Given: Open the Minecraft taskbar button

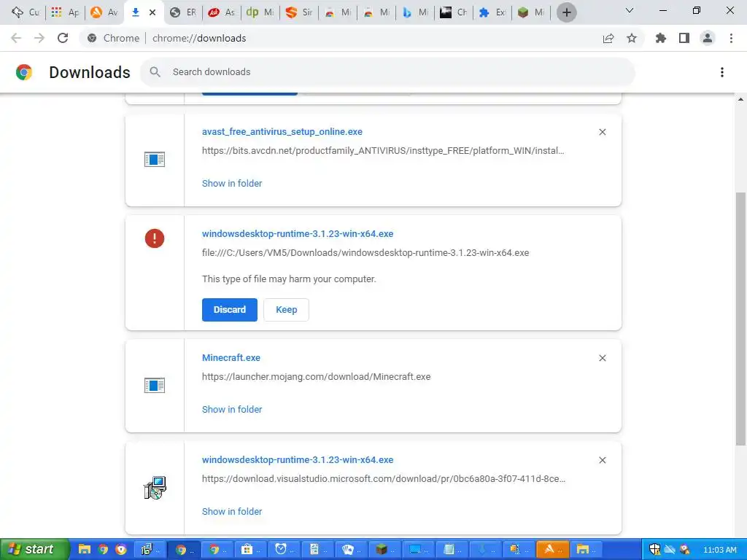Looking at the screenshot, I should [385, 550].
